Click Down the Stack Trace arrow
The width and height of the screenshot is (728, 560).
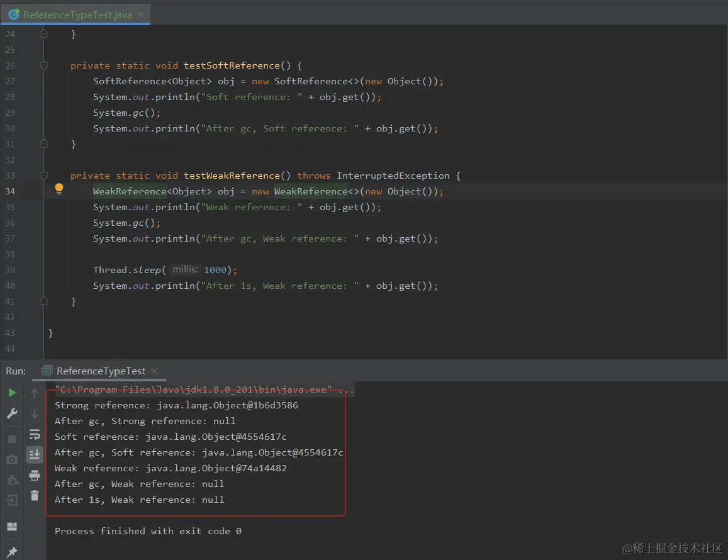click(35, 414)
